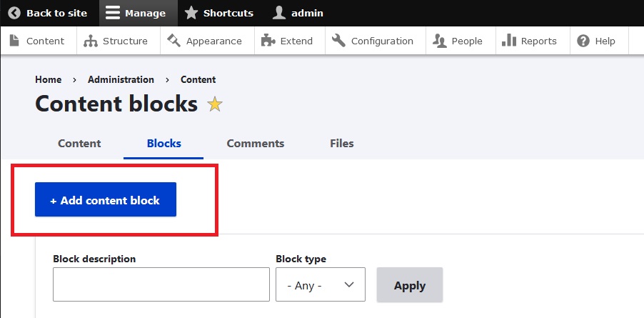
Task: Click the People users icon
Action: (x=440, y=41)
